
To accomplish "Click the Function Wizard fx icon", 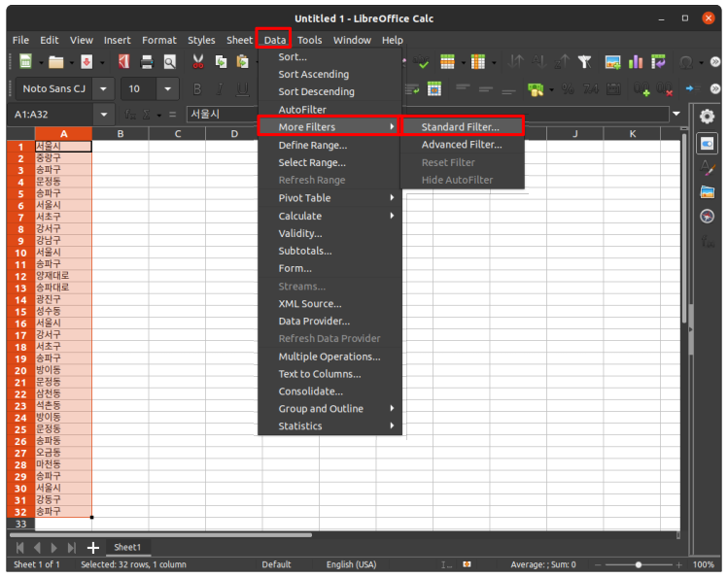I will coord(130,114).
